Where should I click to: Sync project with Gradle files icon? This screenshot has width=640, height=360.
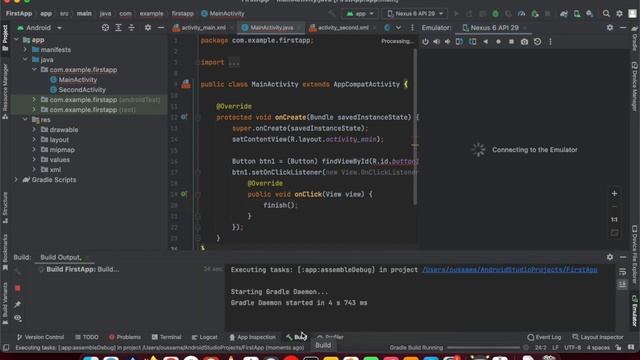coord(564,13)
